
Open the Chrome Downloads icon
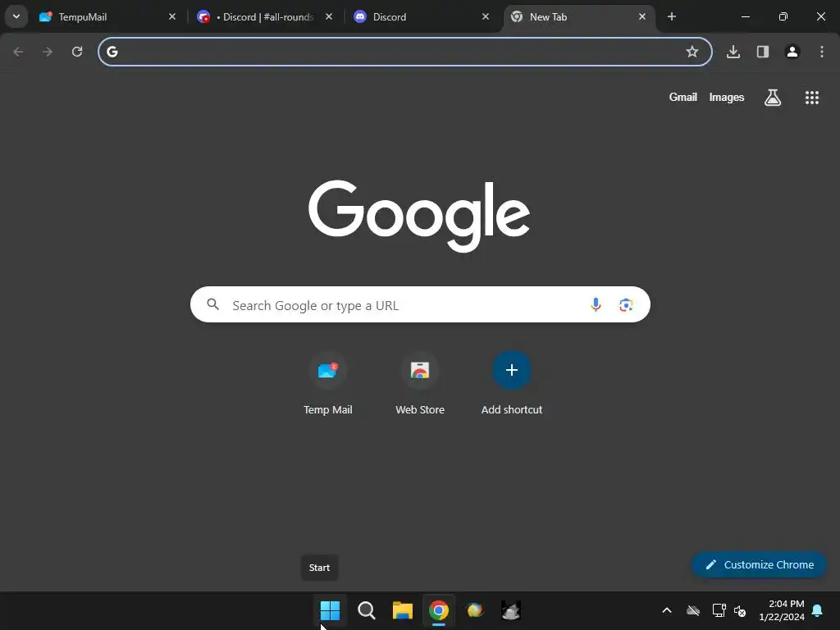tap(733, 52)
